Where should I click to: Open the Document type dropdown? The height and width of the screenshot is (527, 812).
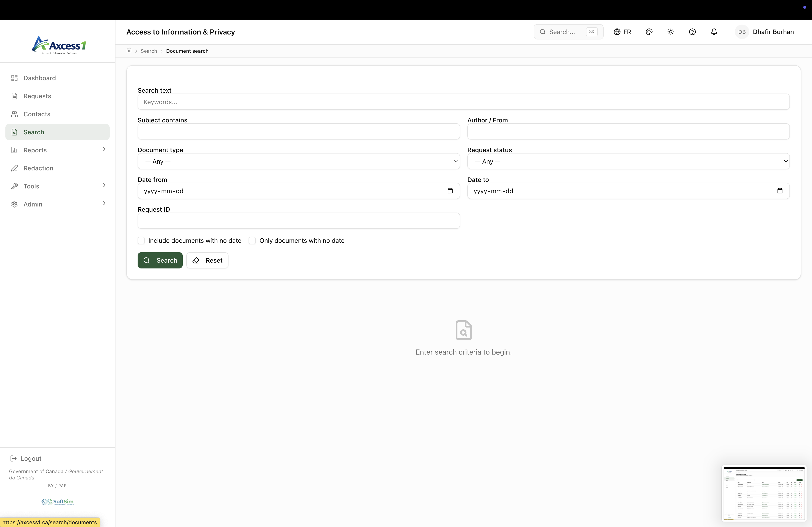299,161
